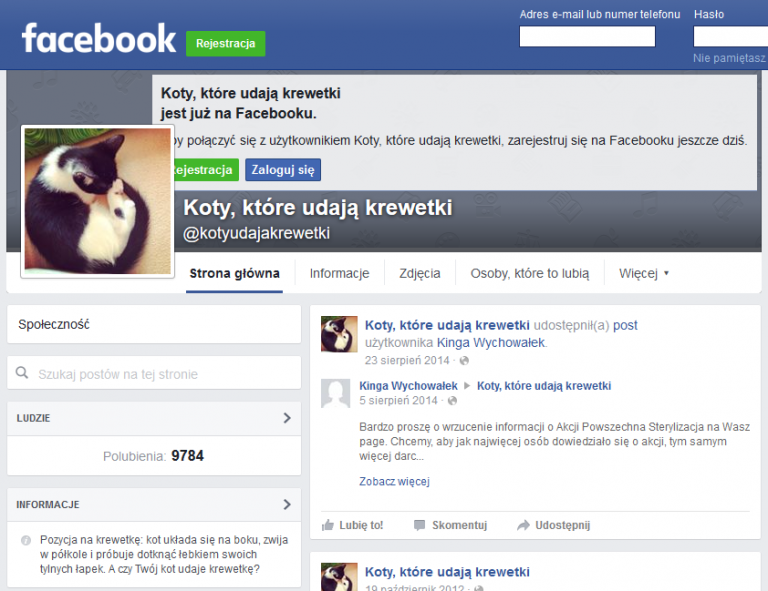Focus the Hasło password field
768x591 pixels.
pyautogui.click(x=730, y=37)
